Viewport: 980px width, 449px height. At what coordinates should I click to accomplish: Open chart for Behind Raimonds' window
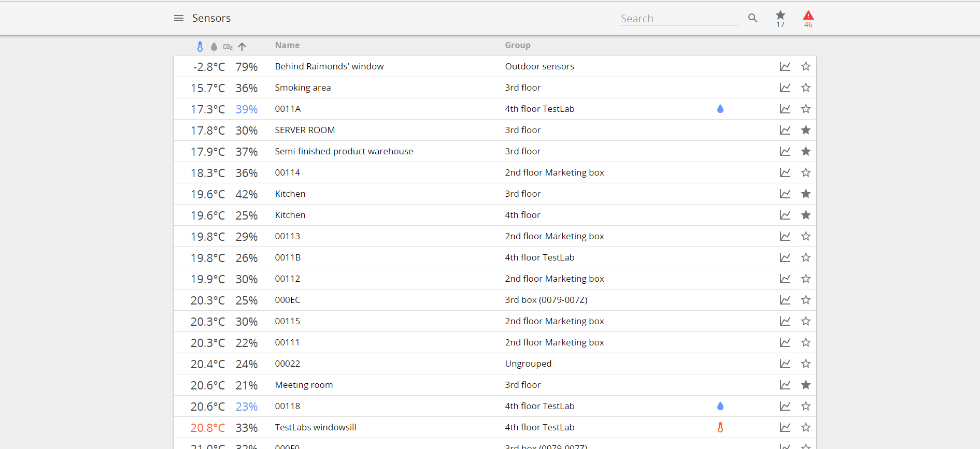[x=785, y=66]
